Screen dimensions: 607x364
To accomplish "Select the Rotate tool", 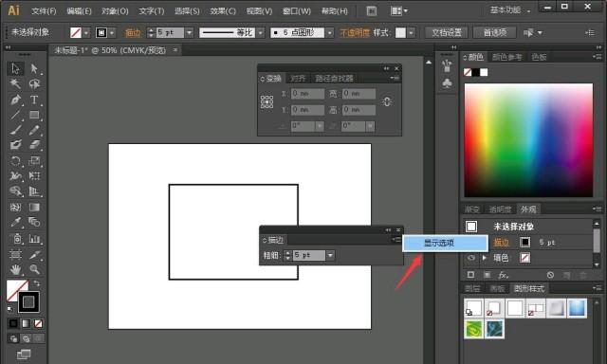I will click(x=15, y=160).
